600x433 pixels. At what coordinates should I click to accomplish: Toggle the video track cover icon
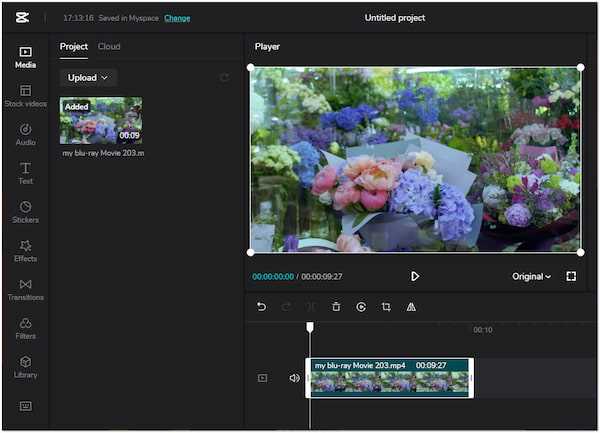(262, 378)
